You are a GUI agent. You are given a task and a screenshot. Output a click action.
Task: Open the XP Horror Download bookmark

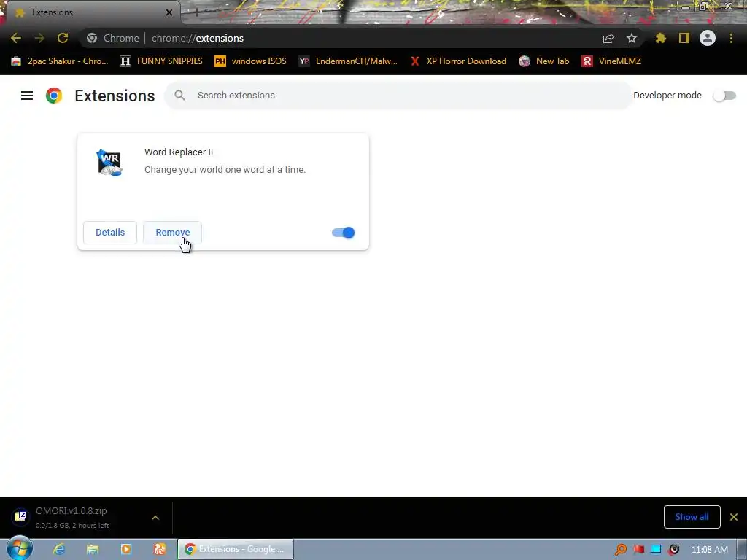pos(458,61)
